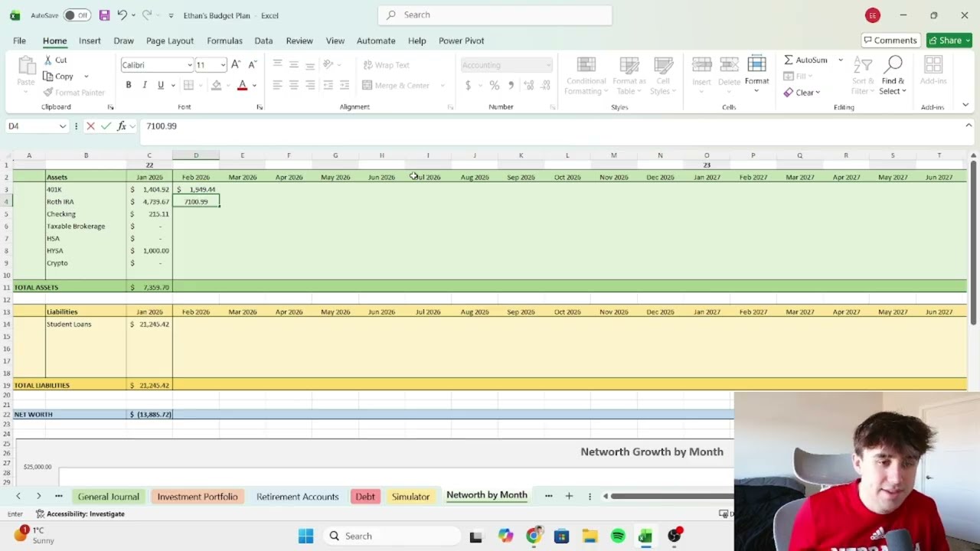Viewport: 980px width, 551px height.
Task: Open Insert Function (fx) dialog
Action: pos(121,126)
